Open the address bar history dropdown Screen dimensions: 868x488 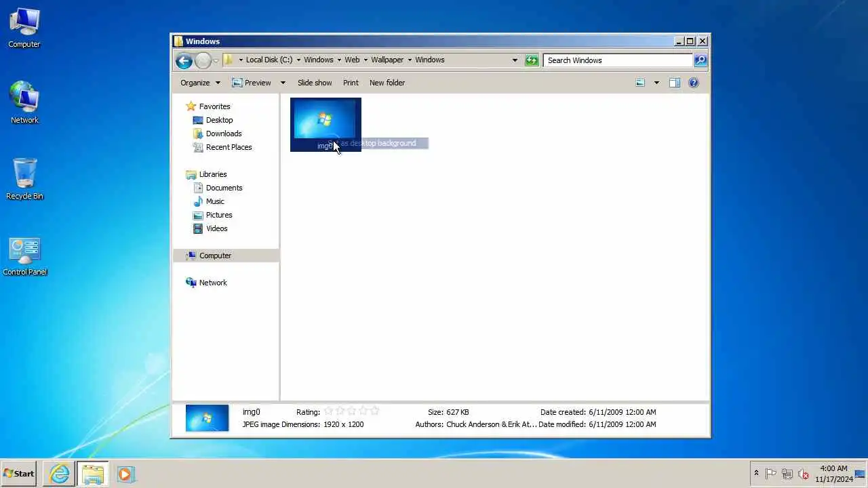515,60
